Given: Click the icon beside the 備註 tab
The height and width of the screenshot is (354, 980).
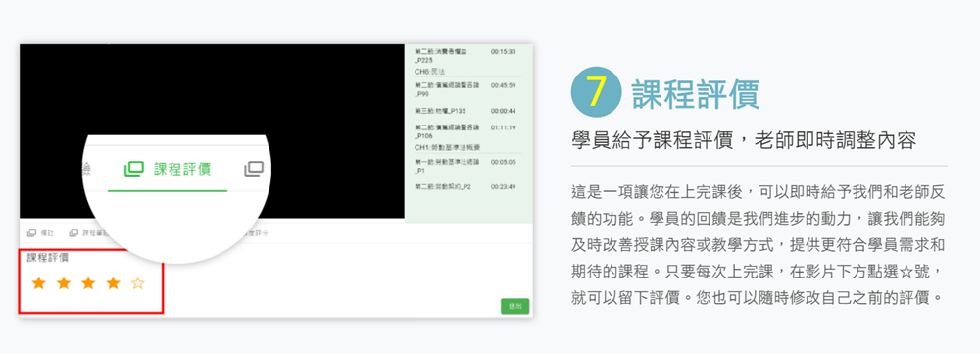Looking at the screenshot, I should [31, 233].
